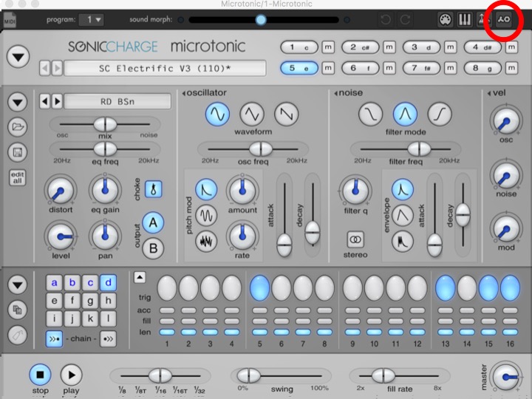
Task: Go to next drum patch arrow
Action: tap(57, 101)
